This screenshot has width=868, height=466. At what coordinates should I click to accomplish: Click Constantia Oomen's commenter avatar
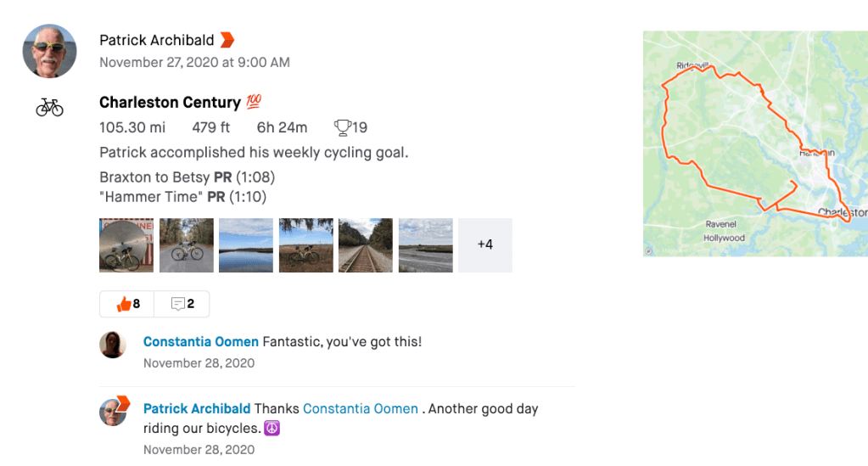113,345
